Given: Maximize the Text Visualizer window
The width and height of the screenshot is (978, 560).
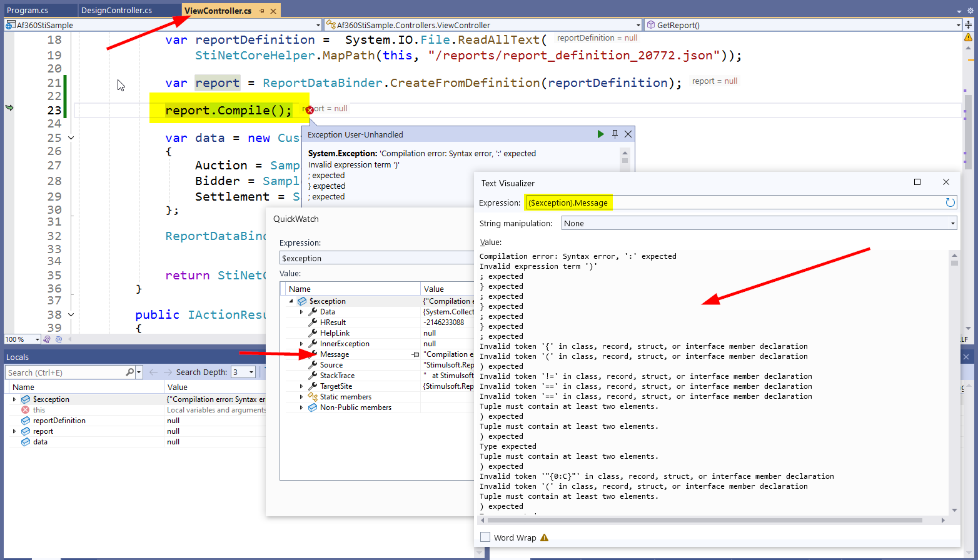Looking at the screenshot, I should [x=917, y=182].
